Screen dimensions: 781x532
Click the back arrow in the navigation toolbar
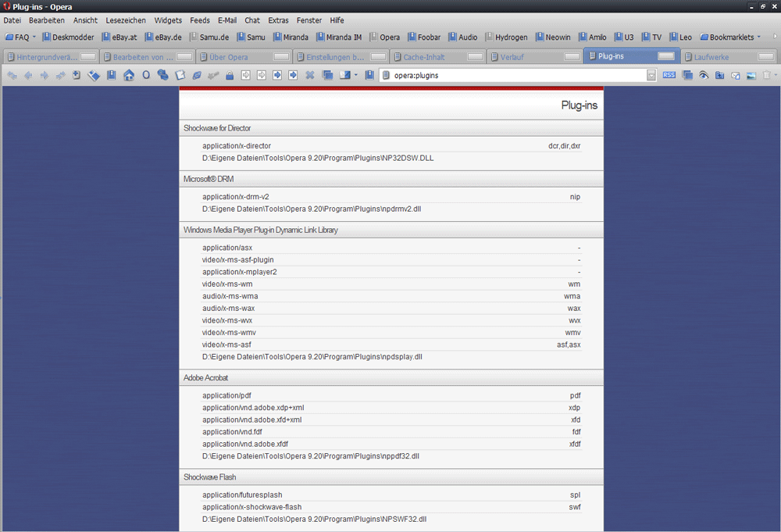(28, 75)
